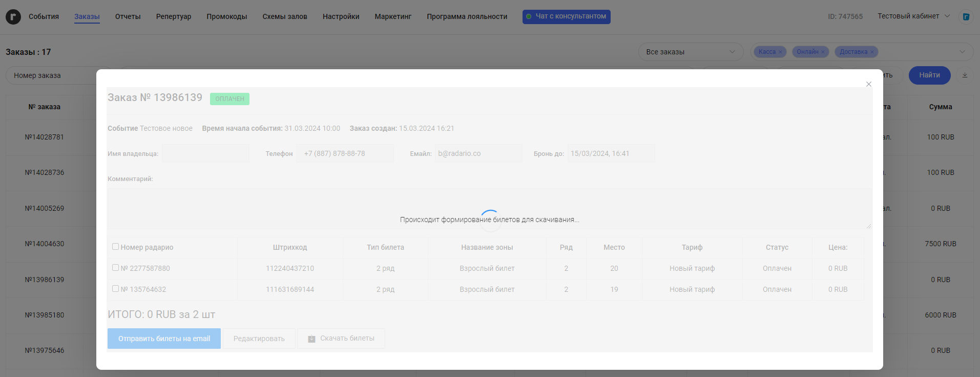The height and width of the screenshot is (377, 980).
Task: Click order №13975646 in background list
Action: click(45, 350)
